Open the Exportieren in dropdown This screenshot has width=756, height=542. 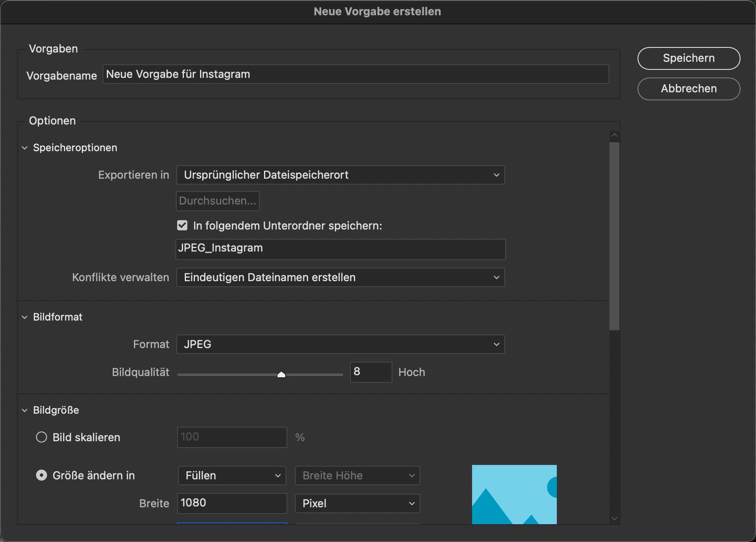point(340,175)
